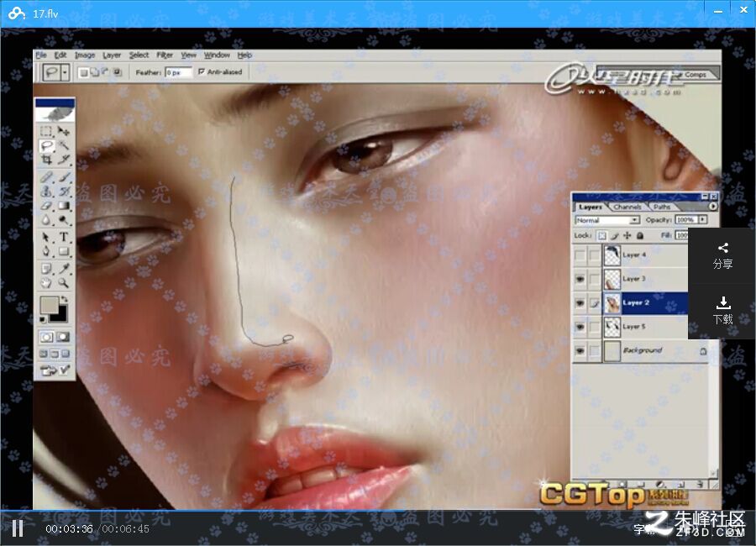Show Layer 4 using its visibility box
Screen dimensions: 756x546
pos(580,255)
